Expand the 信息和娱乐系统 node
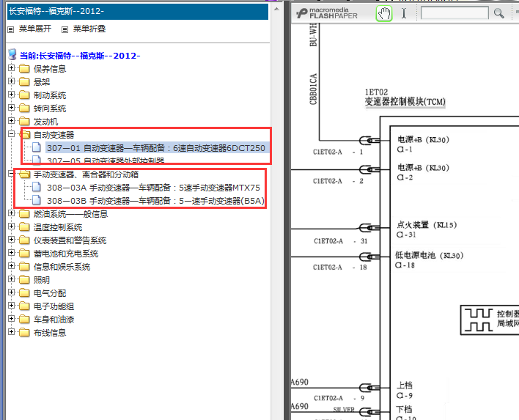The width and height of the screenshot is (519, 420). pos(11,266)
